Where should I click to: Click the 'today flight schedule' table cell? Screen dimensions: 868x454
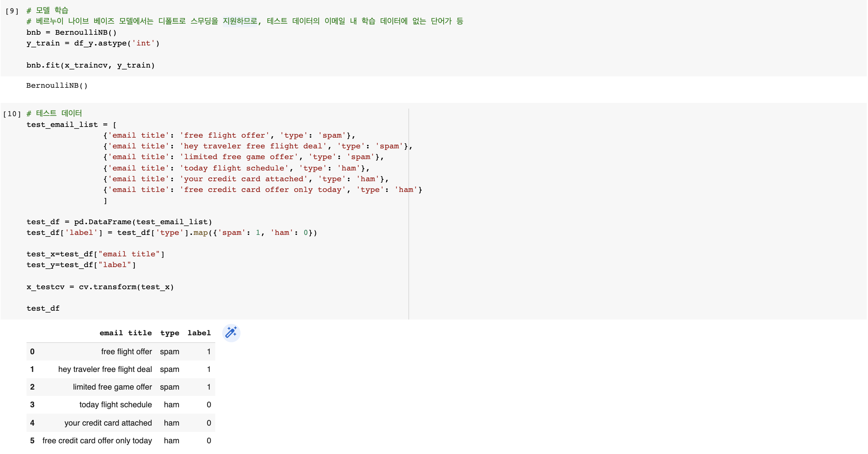tap(115, 404)
